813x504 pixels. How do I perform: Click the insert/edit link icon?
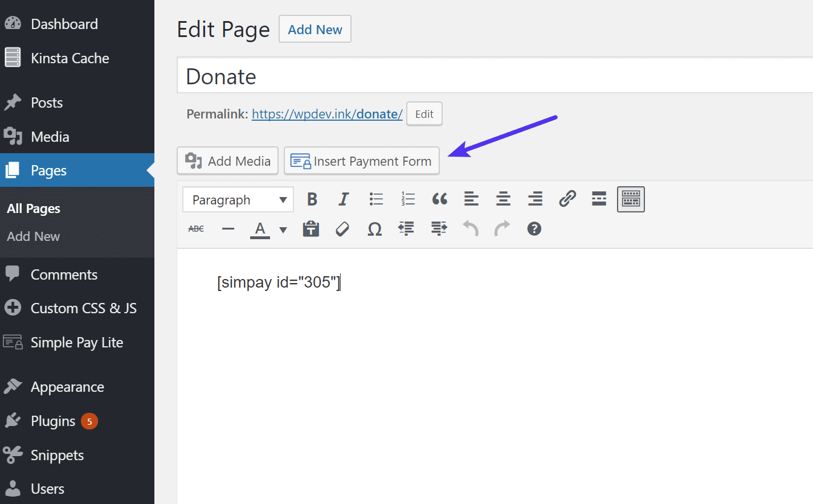(x=567, y=199)
